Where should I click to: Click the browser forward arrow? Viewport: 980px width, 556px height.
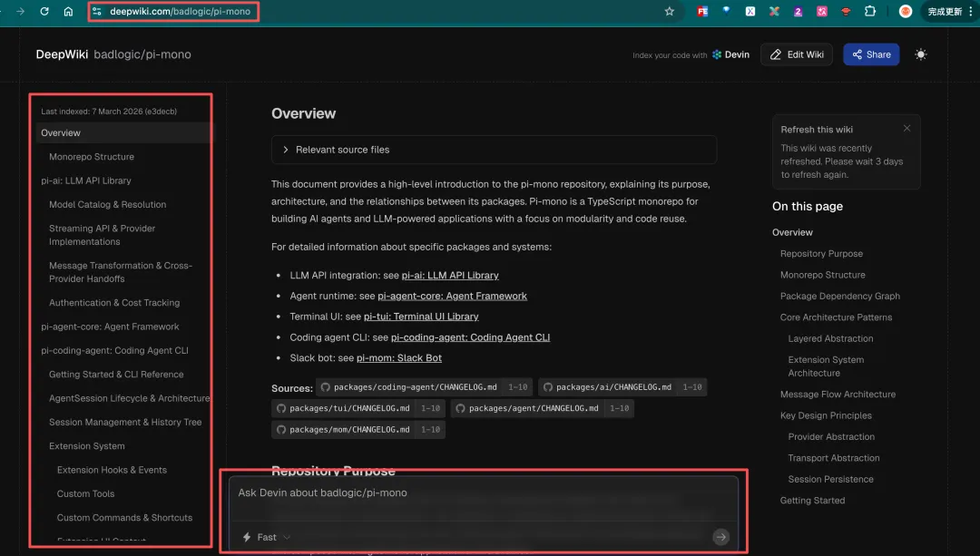[x=20, y=11]
